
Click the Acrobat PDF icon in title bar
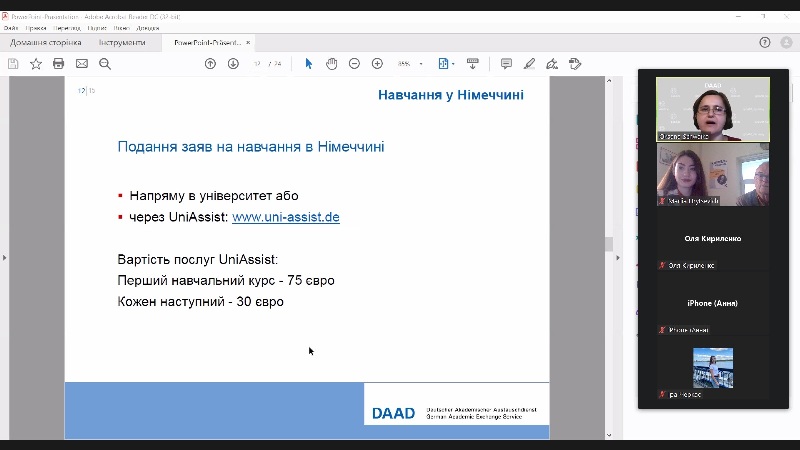coord(5,16)
